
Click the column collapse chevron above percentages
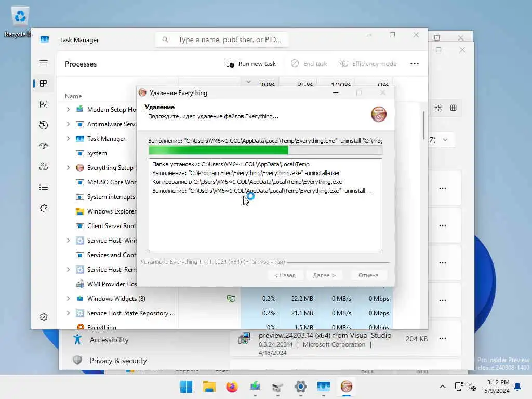tap(248, 82)
